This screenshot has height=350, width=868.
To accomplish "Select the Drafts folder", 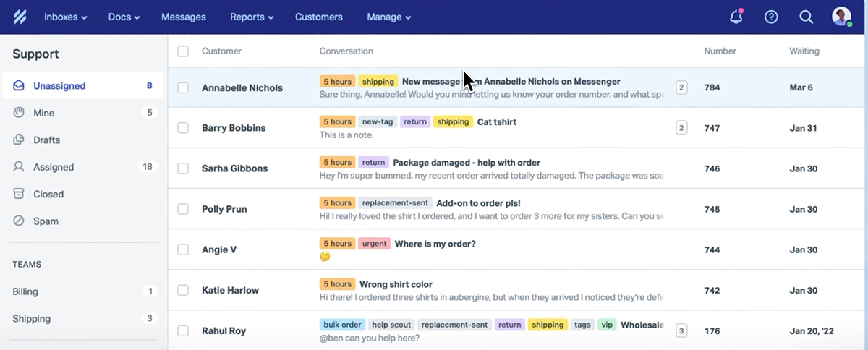I will [83, 140].
